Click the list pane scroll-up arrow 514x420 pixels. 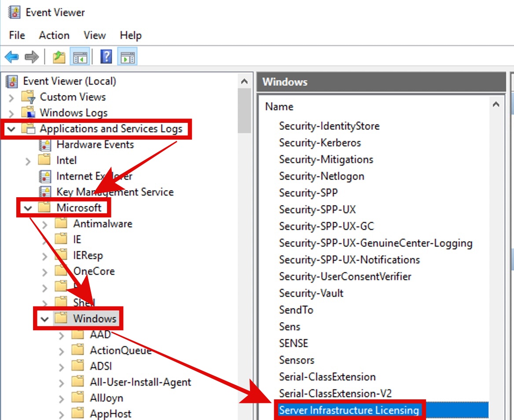(496, 105)
